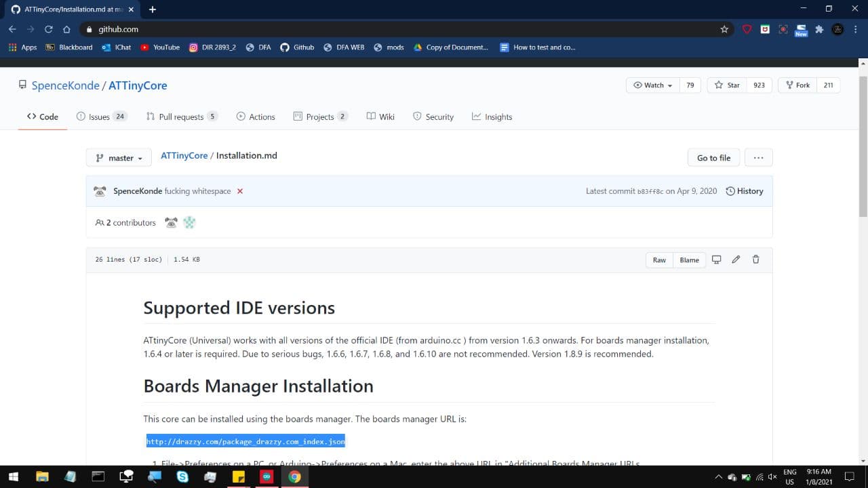This screenshot has height=488, width=868.
Task: Show hidden system tray icons
Action: coord(719,476)
